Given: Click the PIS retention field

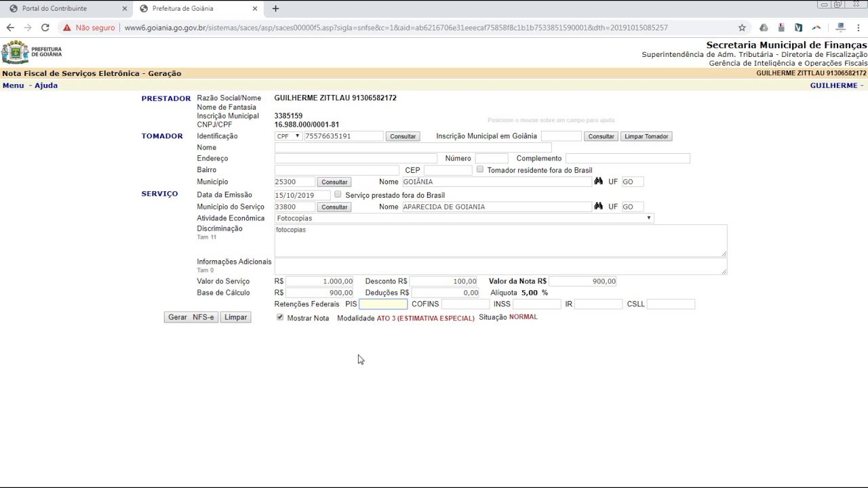Looking at the screenshot, I should click(383, 304).
